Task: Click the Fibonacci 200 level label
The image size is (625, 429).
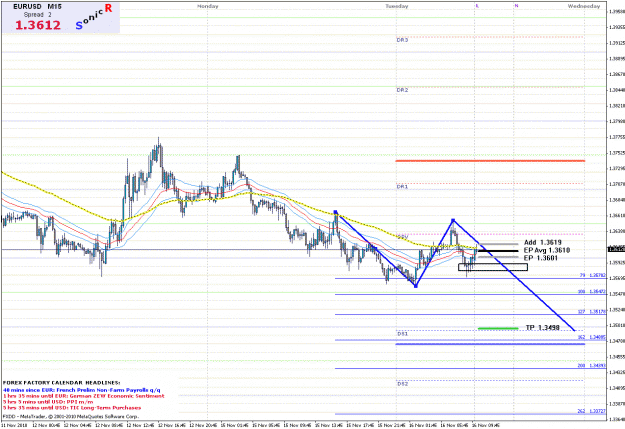Action: point(592,366)
